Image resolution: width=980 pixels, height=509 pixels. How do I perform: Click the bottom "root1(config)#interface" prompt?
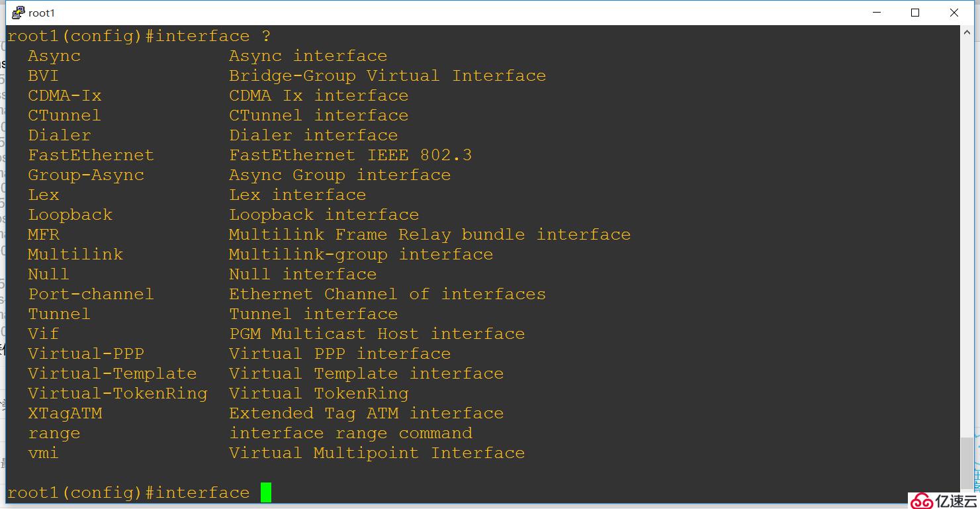pos(128,493)
